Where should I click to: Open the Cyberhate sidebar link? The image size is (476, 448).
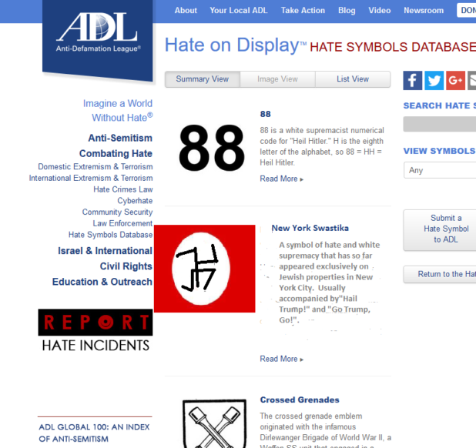[x=135, y=201]
